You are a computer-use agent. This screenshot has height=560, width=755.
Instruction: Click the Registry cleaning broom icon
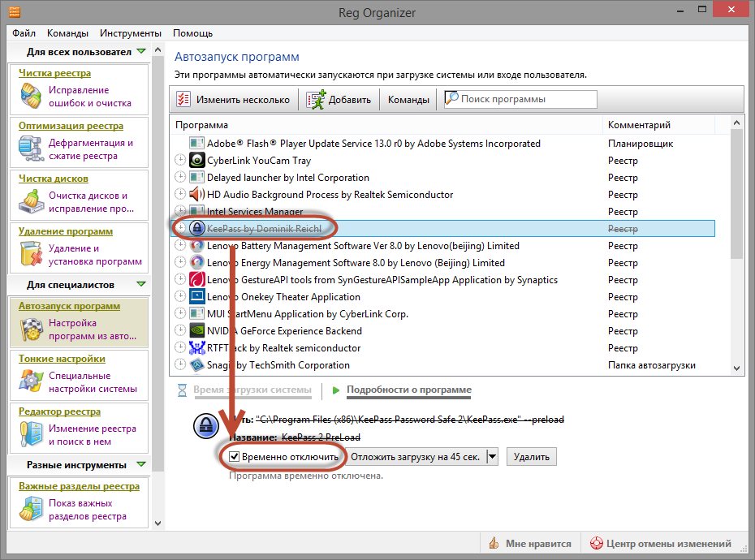(x=31, y=97)
